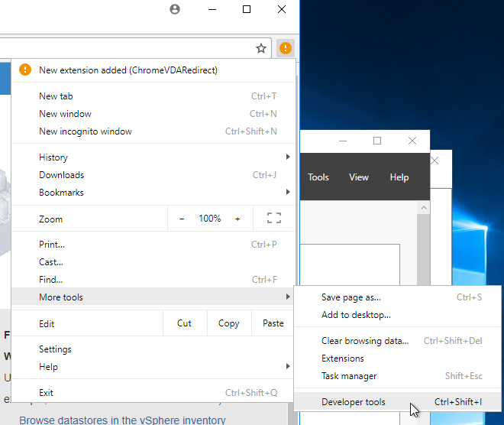504x425 pixels.
Task: Click the 100% zoom level value
Action: click(x=209, y=219)
